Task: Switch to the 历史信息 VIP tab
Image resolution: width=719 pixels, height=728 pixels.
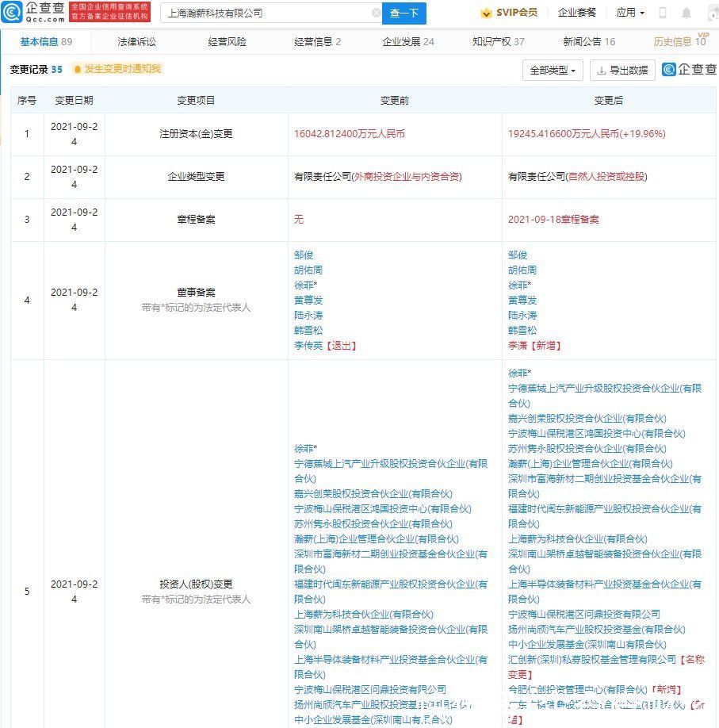Action: (680, 41)
